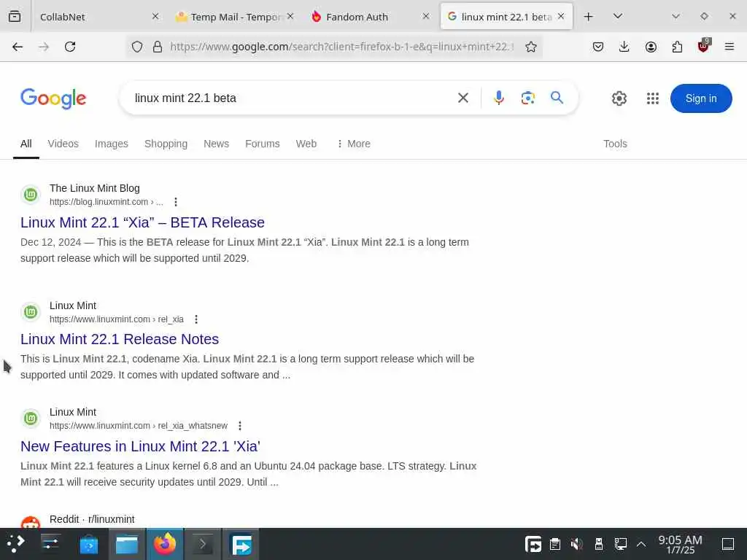Image resolution: width=747 pixels, height=560 pixels.
Task: Open Linux Mint 22.1 Xia BETA Release link
Action: (142, 222)
